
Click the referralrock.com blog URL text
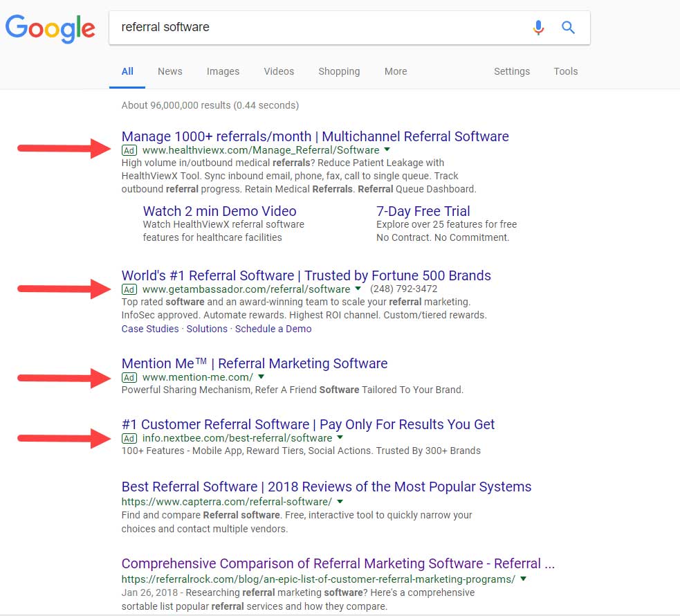(x=318, y=579)
